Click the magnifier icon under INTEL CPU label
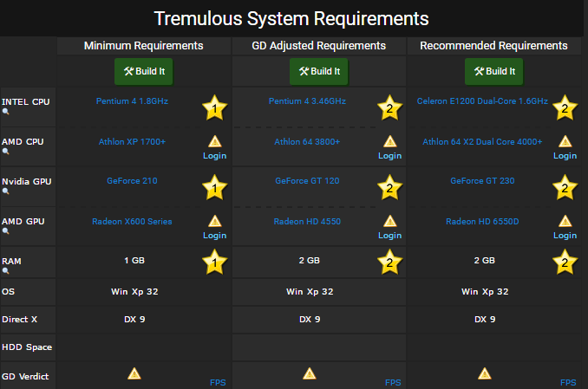The height and width of the screenshot is (389, 588). [x=6, y=111]
